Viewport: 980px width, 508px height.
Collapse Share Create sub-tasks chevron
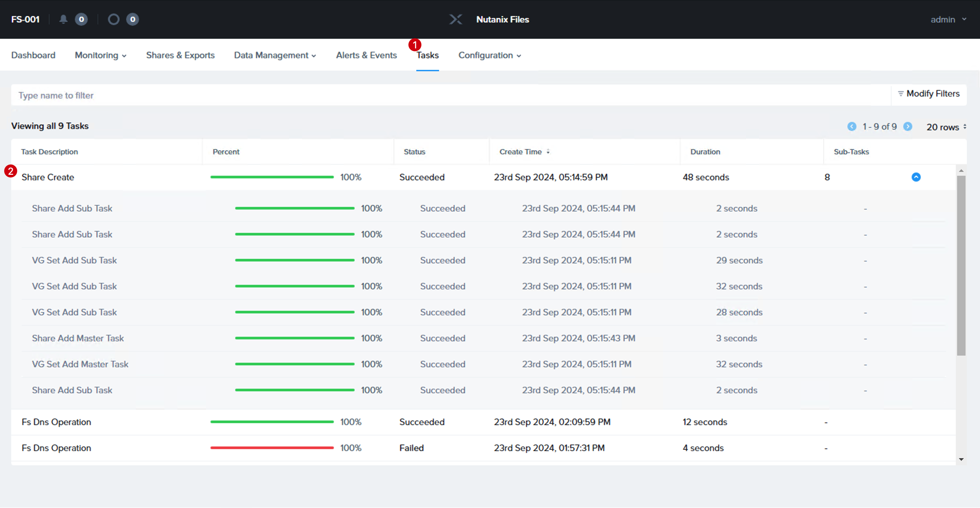[916, 177]
